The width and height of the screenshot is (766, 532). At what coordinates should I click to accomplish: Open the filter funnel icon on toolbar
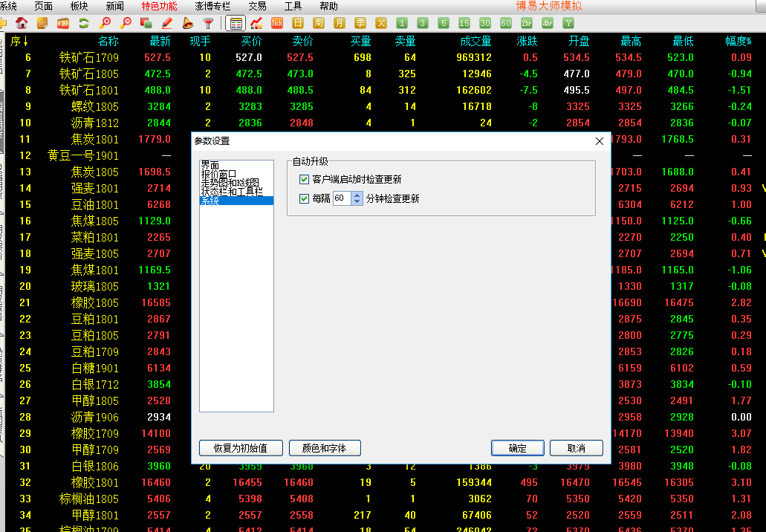click(x=208, y=23)
